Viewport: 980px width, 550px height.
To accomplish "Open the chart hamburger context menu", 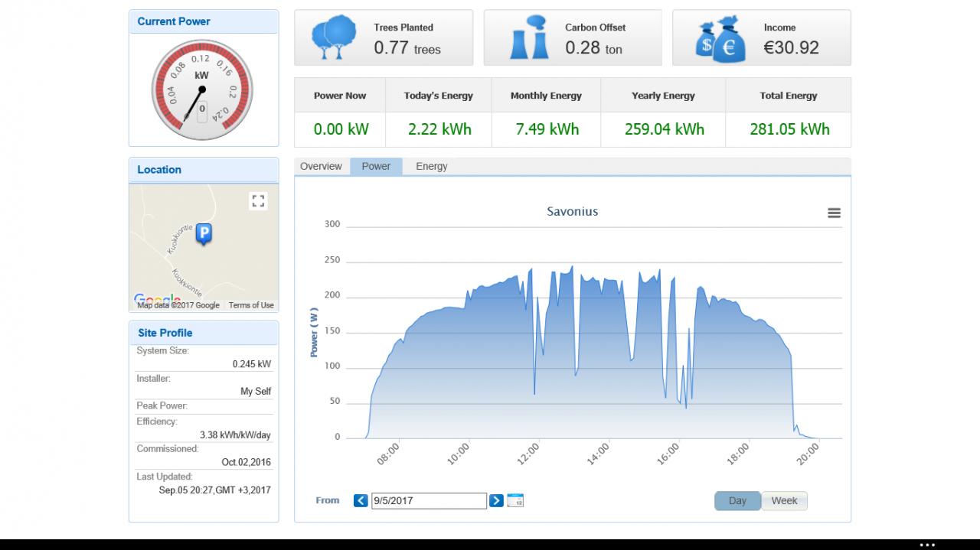I will [834, 213].
